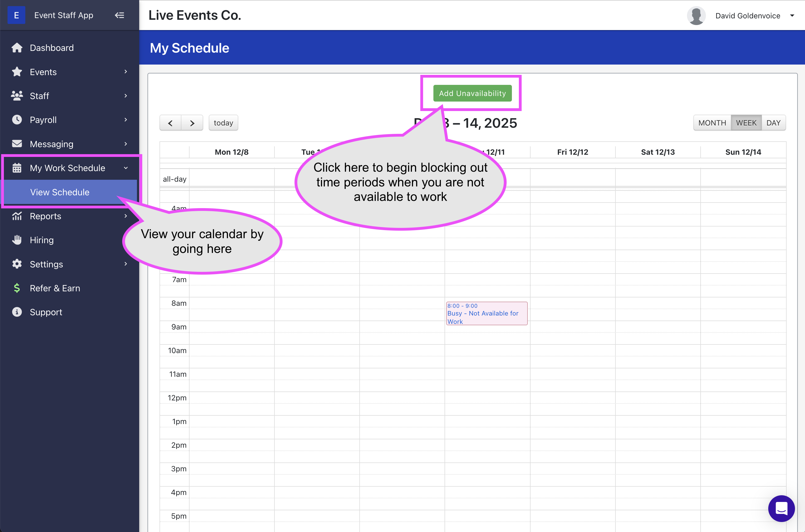Open View Schedule submenu item
The image size is (805, 532).
tap(60, 192)
